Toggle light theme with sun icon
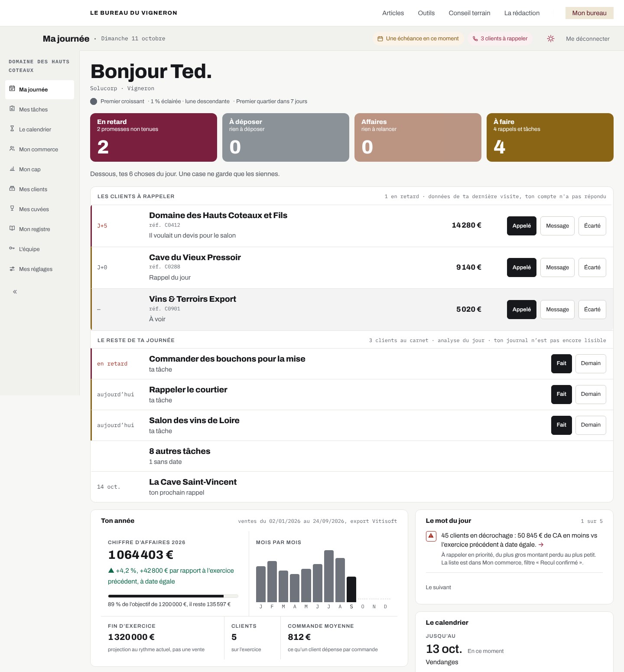The height and width of the screenshot is (672, 624). (551, 39)
